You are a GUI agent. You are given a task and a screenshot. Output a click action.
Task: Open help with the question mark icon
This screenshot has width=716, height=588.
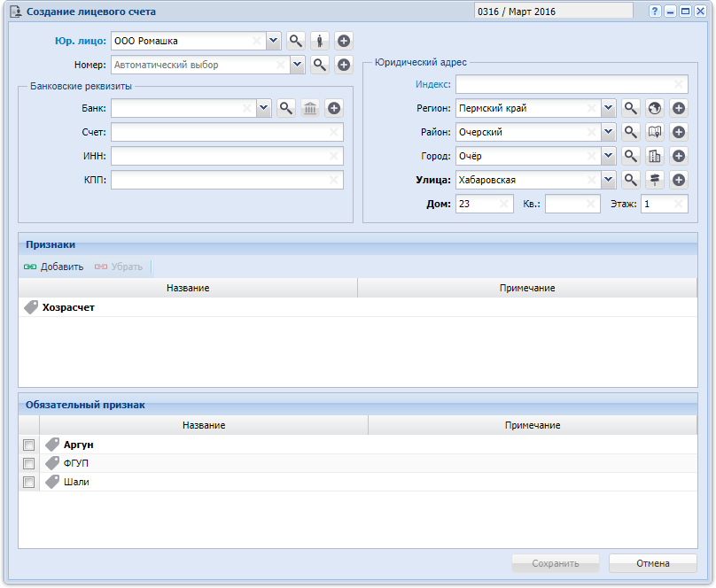point(655,12)
